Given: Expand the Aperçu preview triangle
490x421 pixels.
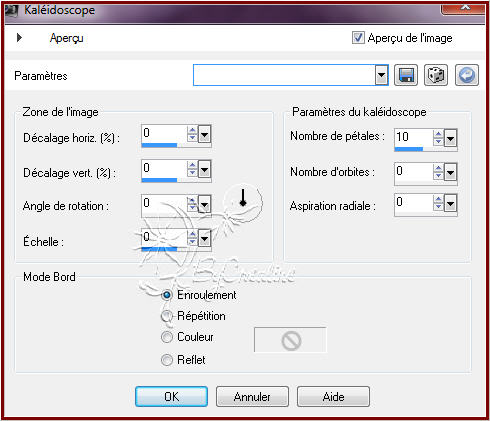Looking at the screenshot, I should (19, 37).
